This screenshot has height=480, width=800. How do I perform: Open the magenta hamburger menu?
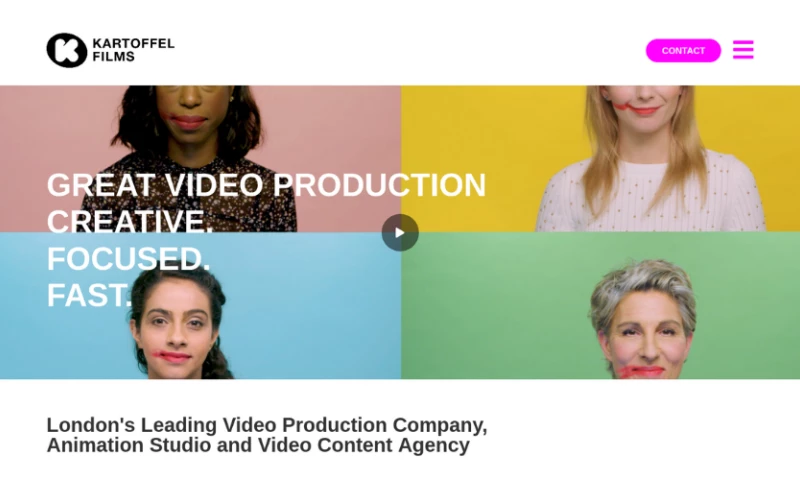[x=743, y=50]
